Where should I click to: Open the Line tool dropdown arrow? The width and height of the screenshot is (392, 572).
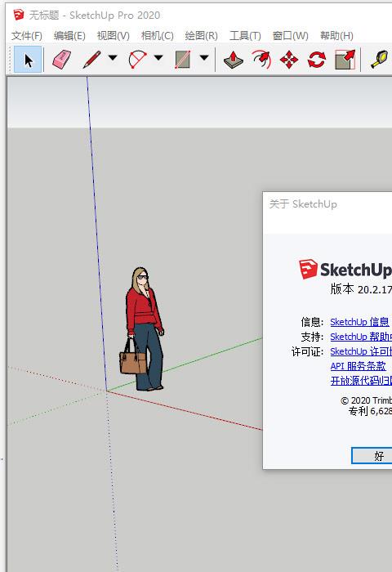pos(113,58)
